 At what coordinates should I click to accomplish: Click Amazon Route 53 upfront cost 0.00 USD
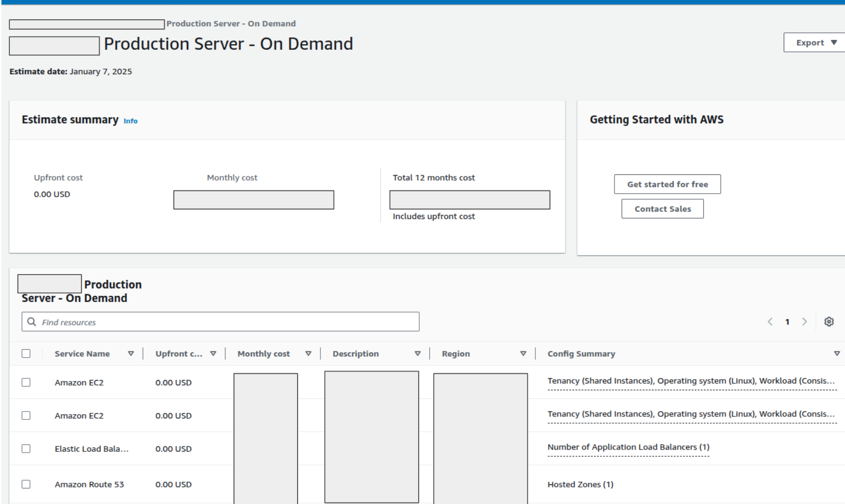click(173, 484)
